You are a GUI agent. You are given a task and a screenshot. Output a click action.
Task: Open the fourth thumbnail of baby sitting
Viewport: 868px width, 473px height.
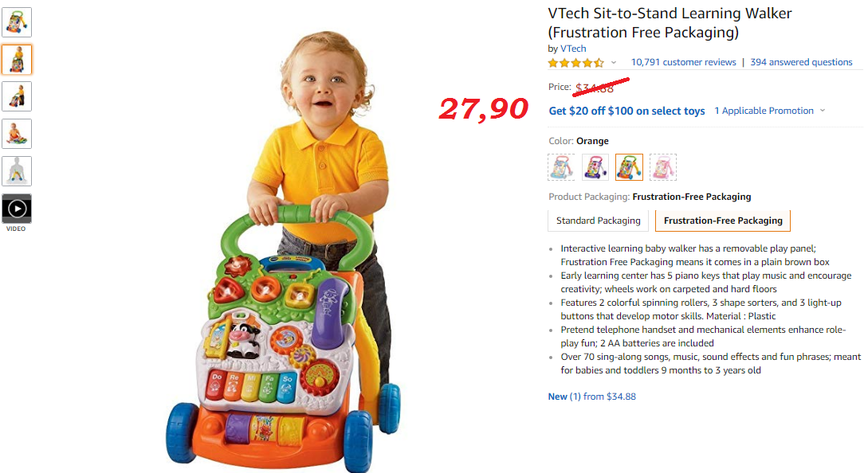click(x=17, y=134)
